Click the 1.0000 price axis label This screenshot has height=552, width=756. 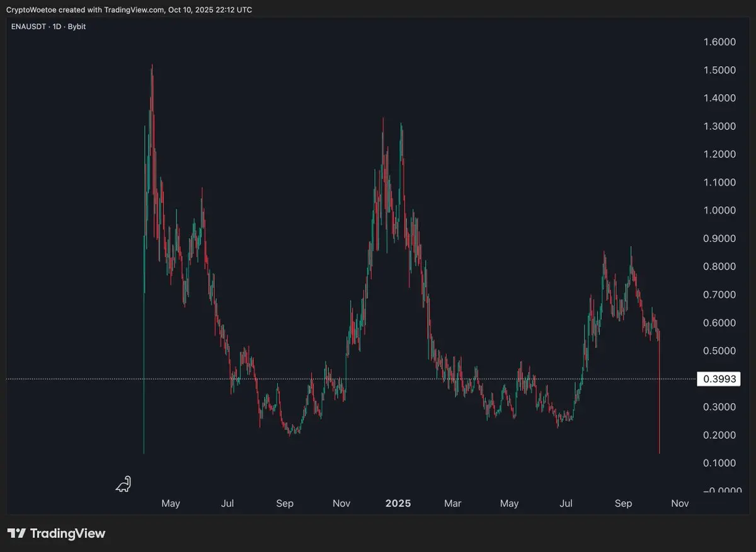(x=719, y=210)
